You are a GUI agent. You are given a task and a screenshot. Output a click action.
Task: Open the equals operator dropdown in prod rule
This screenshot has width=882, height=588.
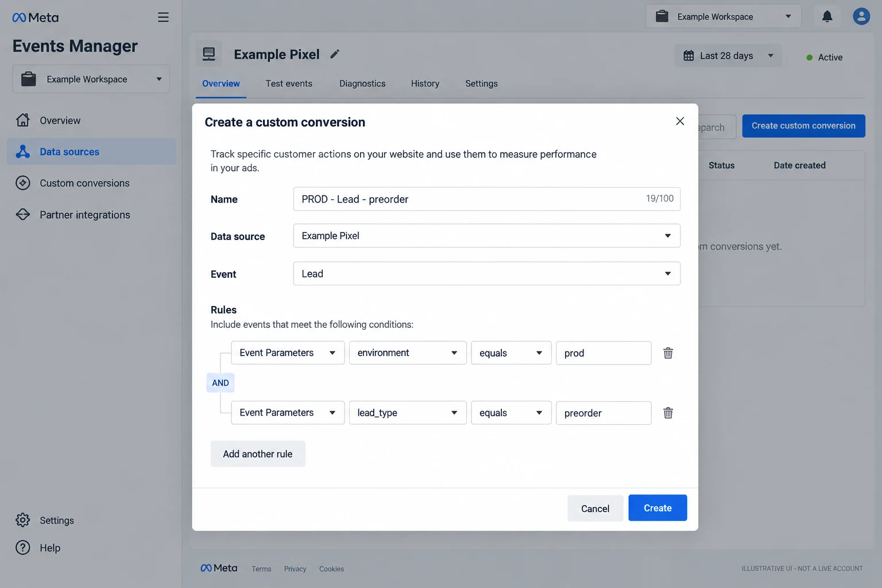511,353
